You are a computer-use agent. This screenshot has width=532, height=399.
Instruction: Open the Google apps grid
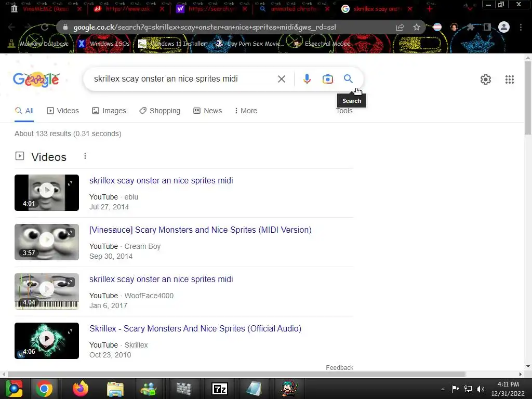coord(509,79)
